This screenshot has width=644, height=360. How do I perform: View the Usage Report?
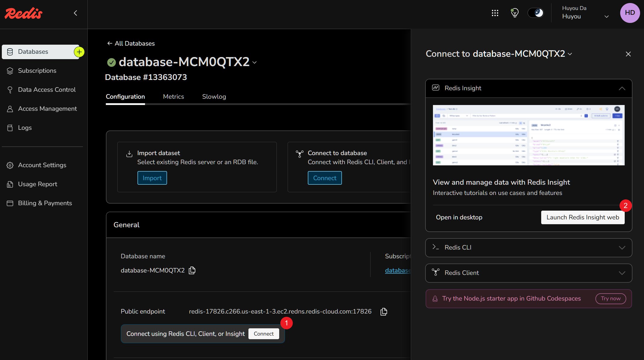click(37, 184)
